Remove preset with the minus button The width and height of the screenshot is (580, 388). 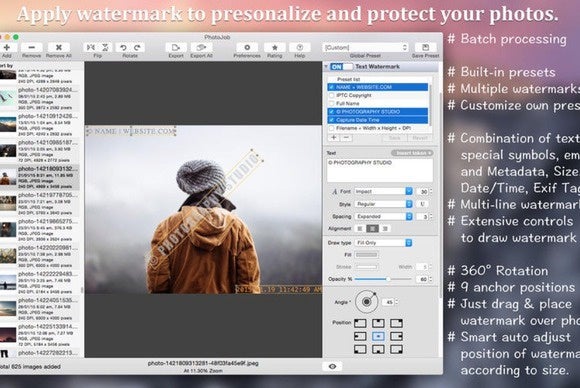pos(346,138)
